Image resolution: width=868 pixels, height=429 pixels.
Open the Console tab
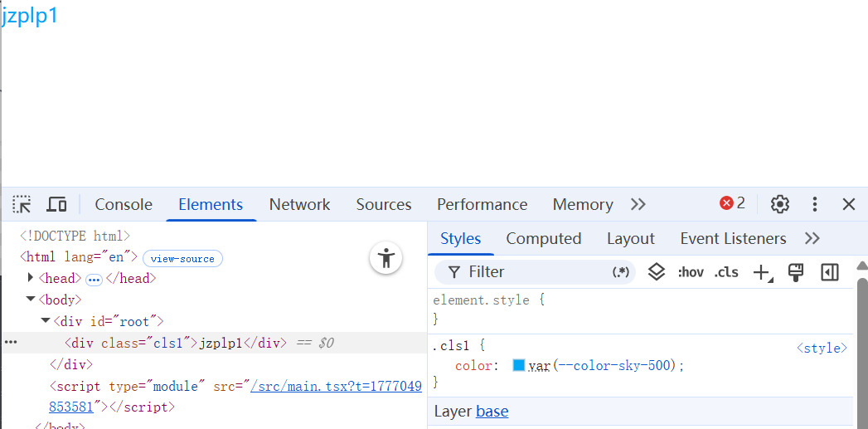pyautogui.click(x=124, y=204)
